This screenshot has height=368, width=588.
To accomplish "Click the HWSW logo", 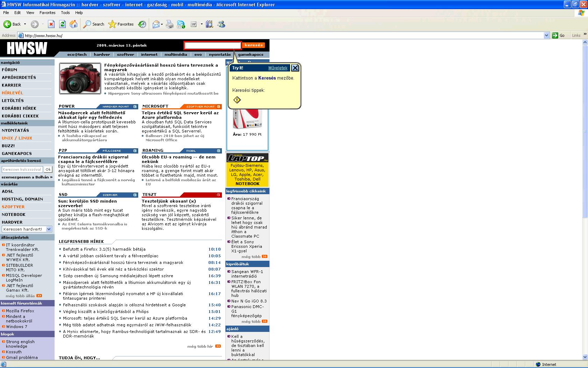I will (27, 48).
